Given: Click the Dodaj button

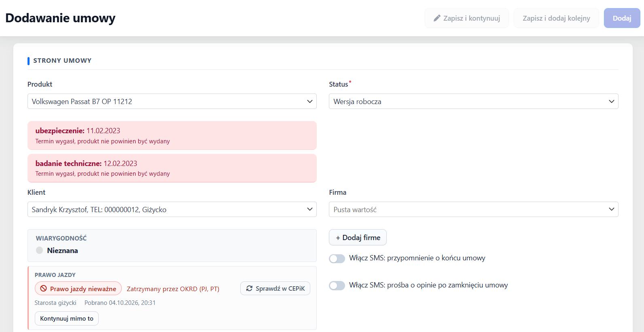Looking at the screenshot, I should click(622, 18).
